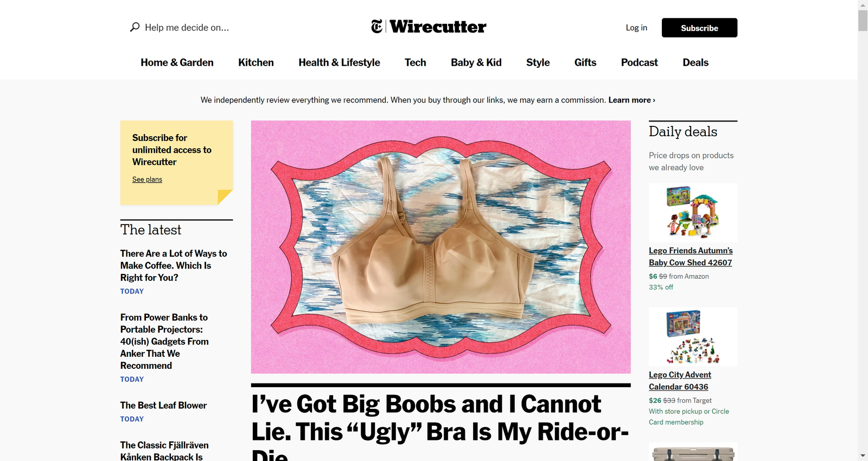This screenshot has height=461, width=868.
Task: Click the vertical scrollbar thumb
Action: click(863, 21)
